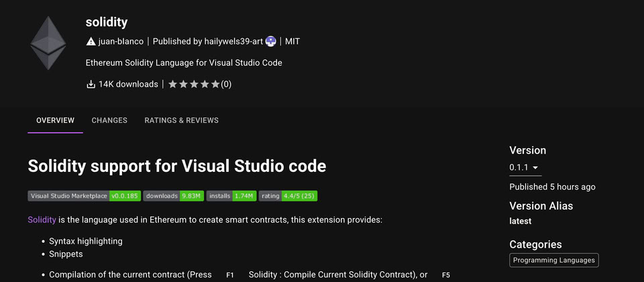Click the Ethereum solidity extension logo
The image size is (644, 282).
48,43
